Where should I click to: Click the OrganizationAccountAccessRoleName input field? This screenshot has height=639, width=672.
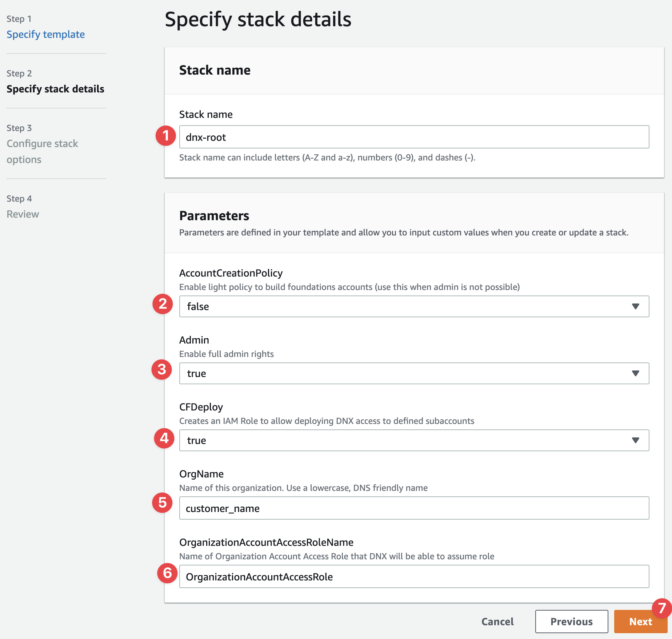click(x=414, y=576)
